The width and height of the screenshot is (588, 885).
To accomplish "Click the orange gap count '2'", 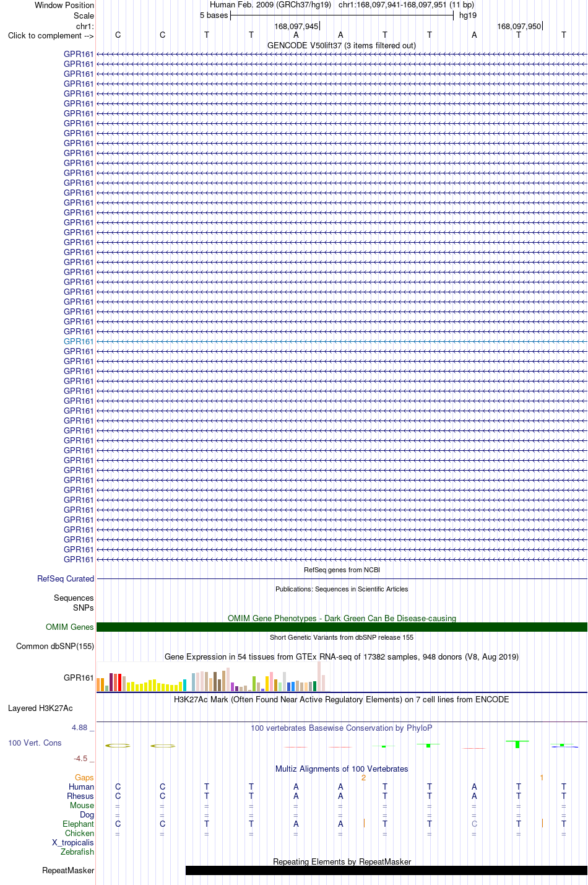I will (364, 777).
